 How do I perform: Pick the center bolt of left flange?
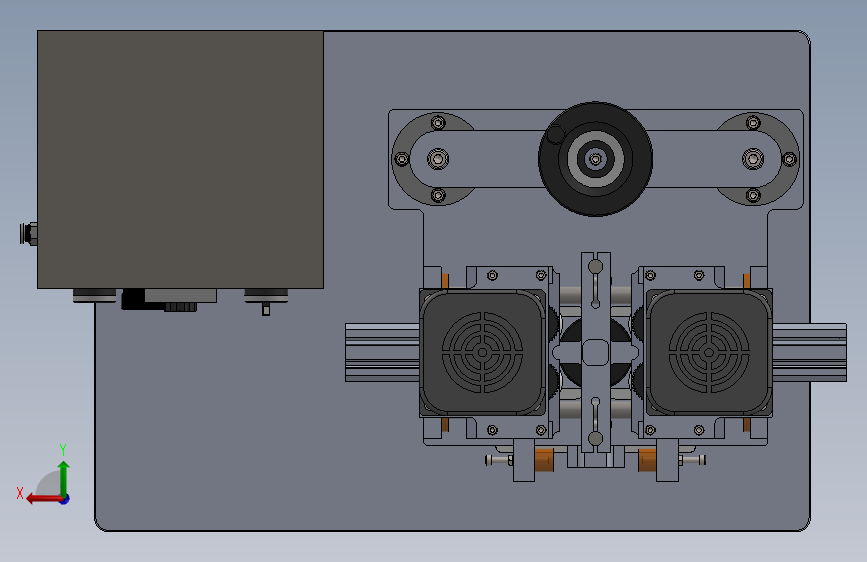point(438,159)
